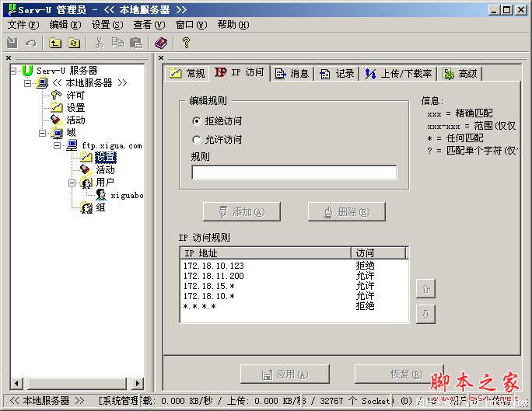Open the 查看(V) menu
This screenshot has width=532, height=411.
[x=149, y=25]
